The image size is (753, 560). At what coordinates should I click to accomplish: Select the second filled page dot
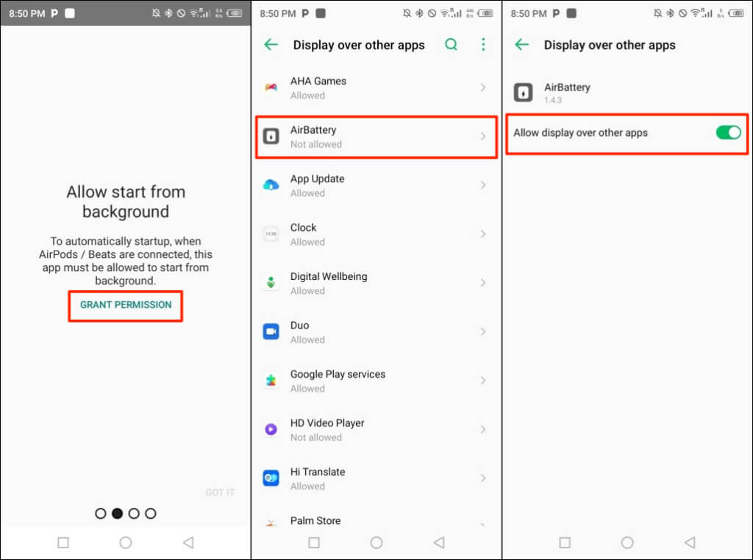click(x=117, y=514)
